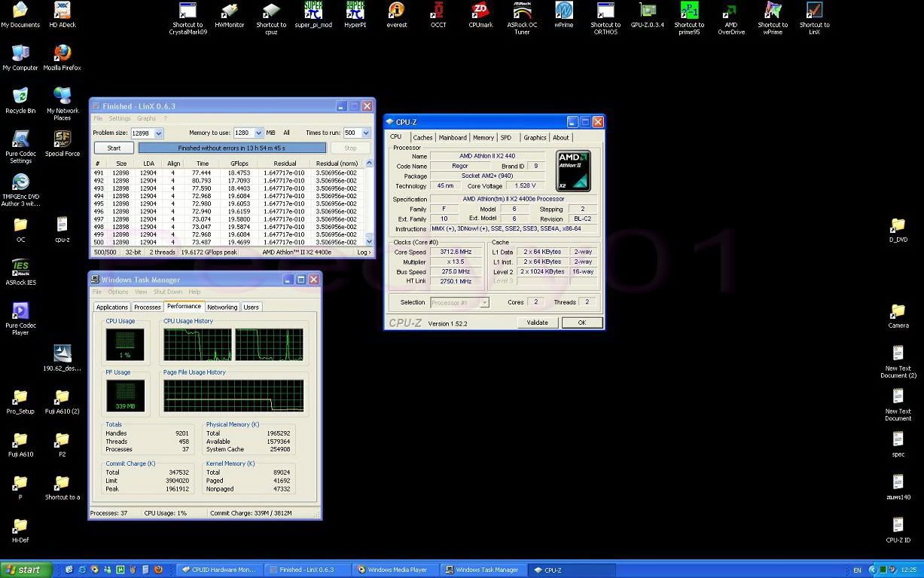Image resolution: width=924 pixels, height=578 pixels.
Task: Select TMPGEnc DVD Author 3 icon
Action: tap(20, 191)
